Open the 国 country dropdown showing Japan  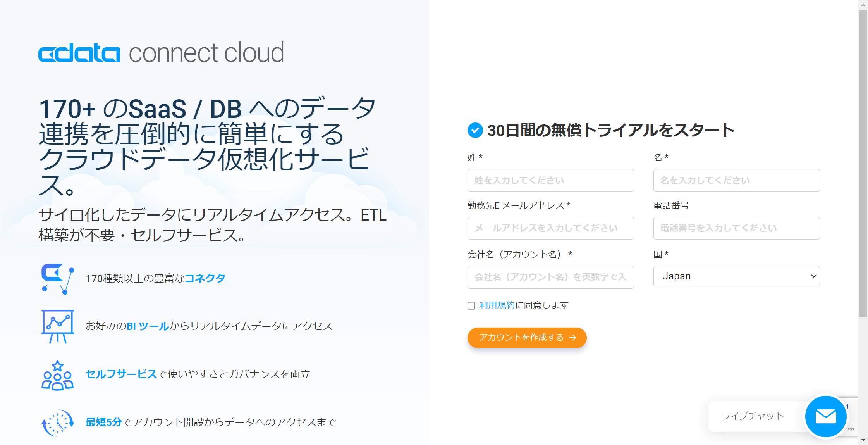coord(736,276)
